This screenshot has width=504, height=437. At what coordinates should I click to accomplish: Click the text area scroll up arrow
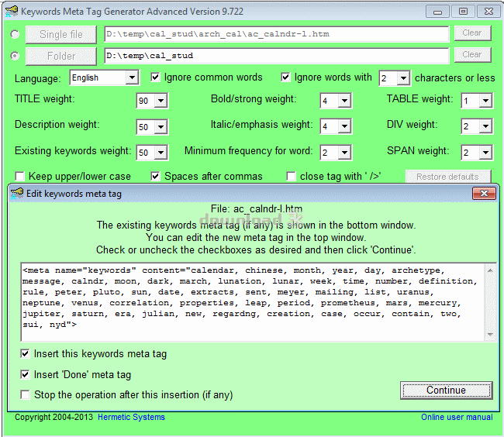(x=490, y=270)
